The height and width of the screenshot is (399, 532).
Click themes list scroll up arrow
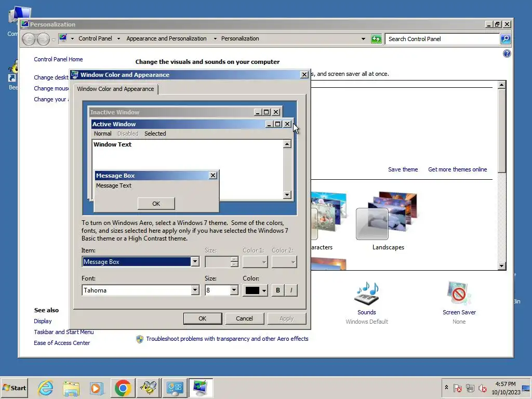[x=501, y=85]
